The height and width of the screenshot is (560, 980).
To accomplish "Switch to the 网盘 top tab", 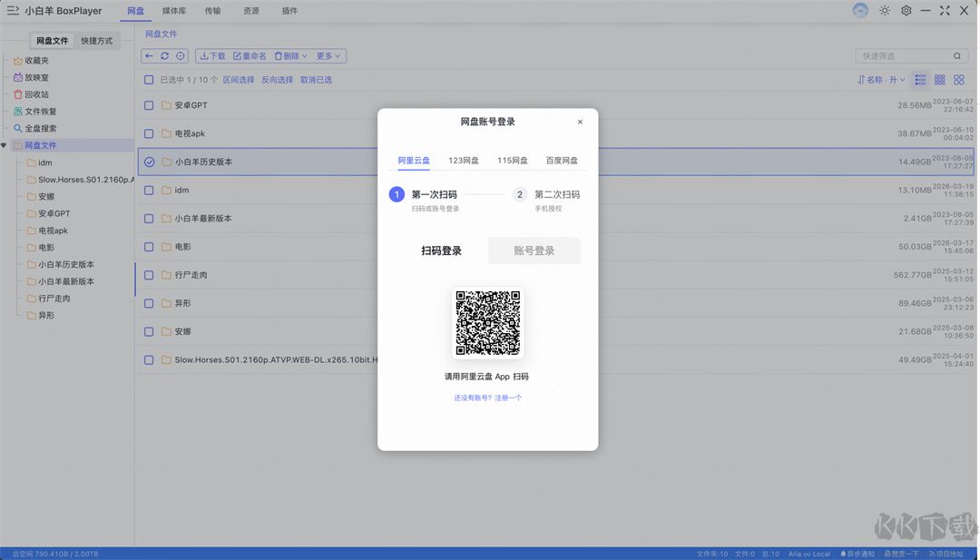I will point(135,11).
